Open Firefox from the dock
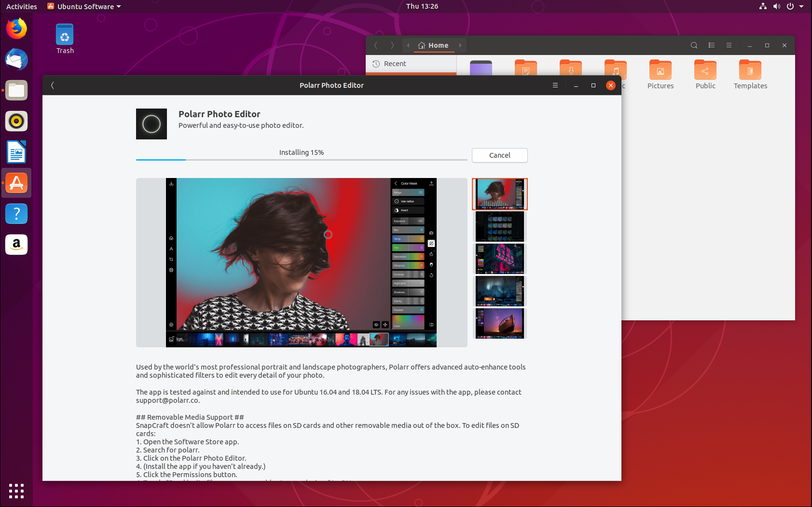 [x=16, y=29]
